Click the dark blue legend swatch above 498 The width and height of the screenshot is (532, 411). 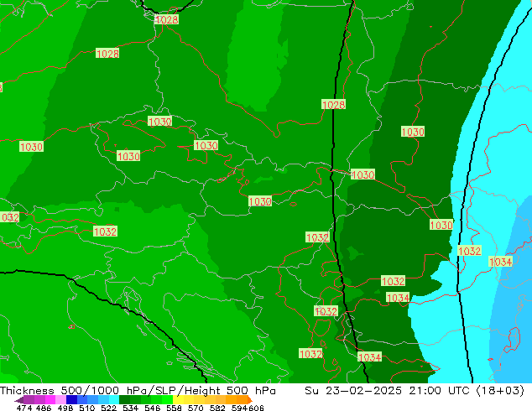click(71, 400)
